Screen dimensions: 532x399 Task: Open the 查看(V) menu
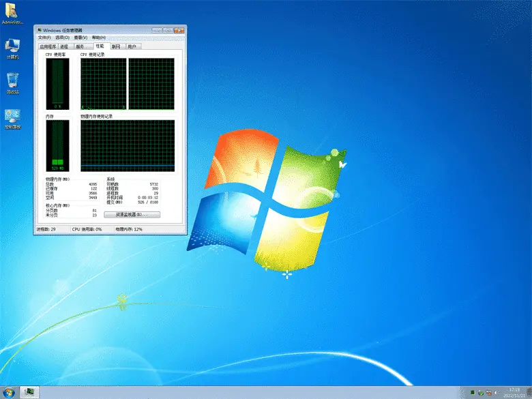point(81,38)
